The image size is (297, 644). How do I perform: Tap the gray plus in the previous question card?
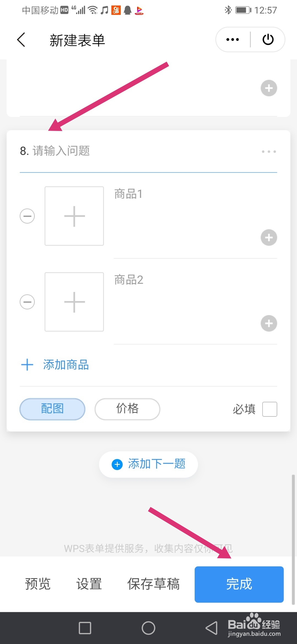(269, 88)
